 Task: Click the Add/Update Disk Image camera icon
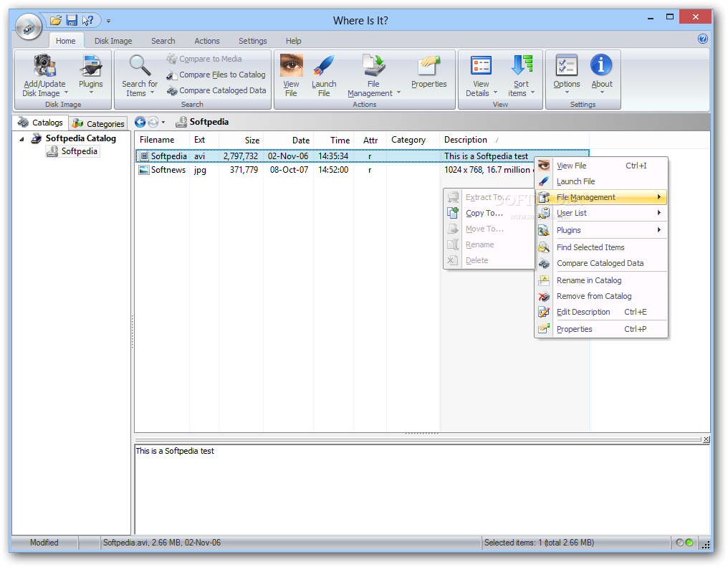44,65
